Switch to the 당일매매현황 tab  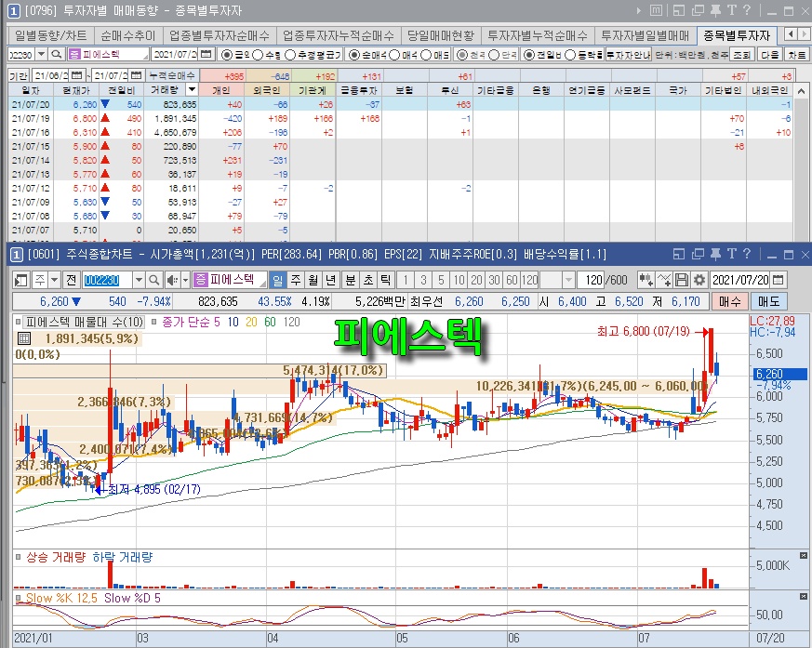point(441,35)
